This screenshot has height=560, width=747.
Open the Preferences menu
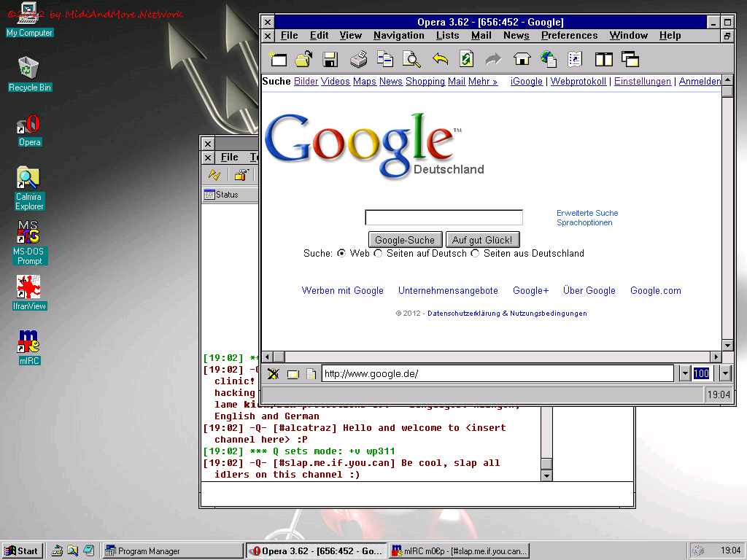(569, 35)
